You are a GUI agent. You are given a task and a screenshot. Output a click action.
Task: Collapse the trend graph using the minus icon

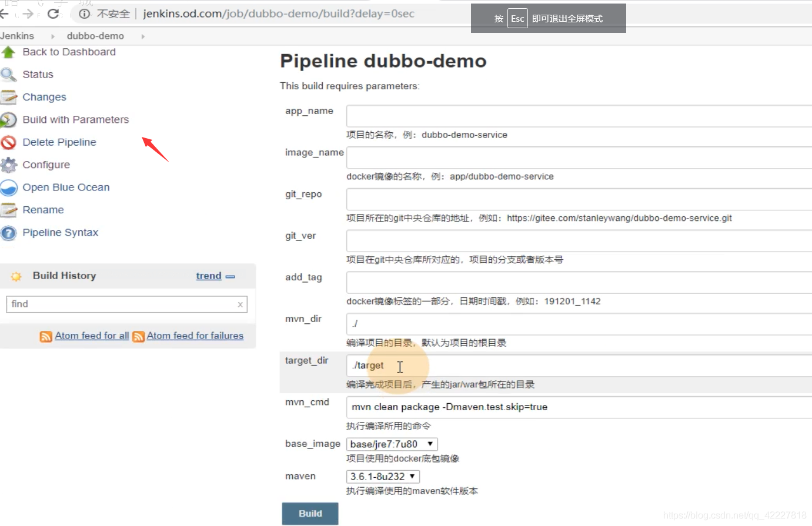click(230, 276)
